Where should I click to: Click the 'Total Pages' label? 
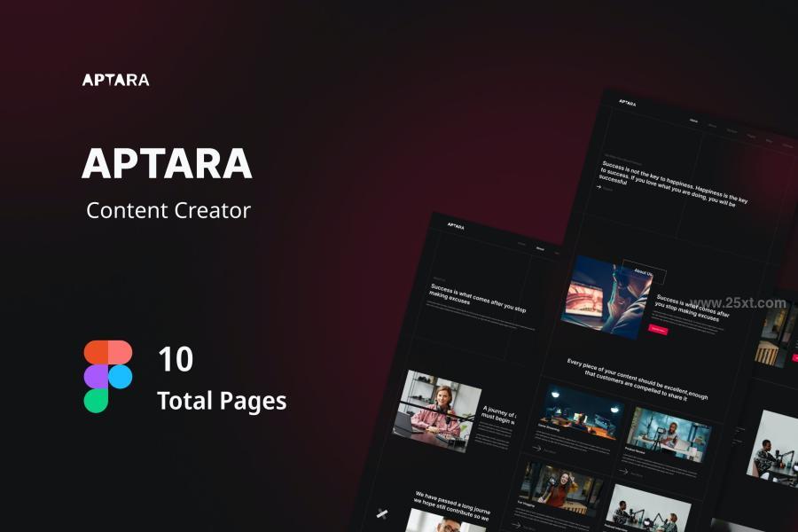[222, 401]
